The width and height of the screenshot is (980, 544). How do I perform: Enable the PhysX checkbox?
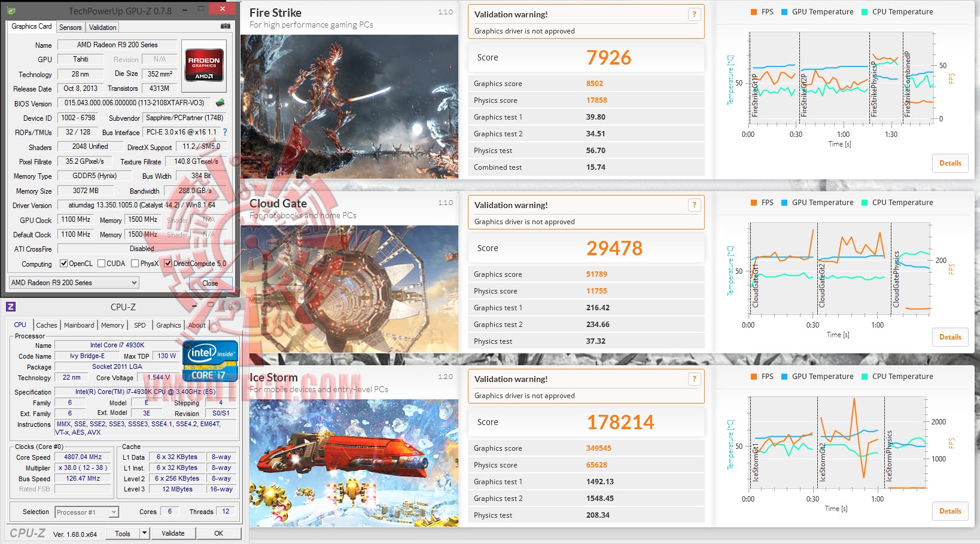135,264
